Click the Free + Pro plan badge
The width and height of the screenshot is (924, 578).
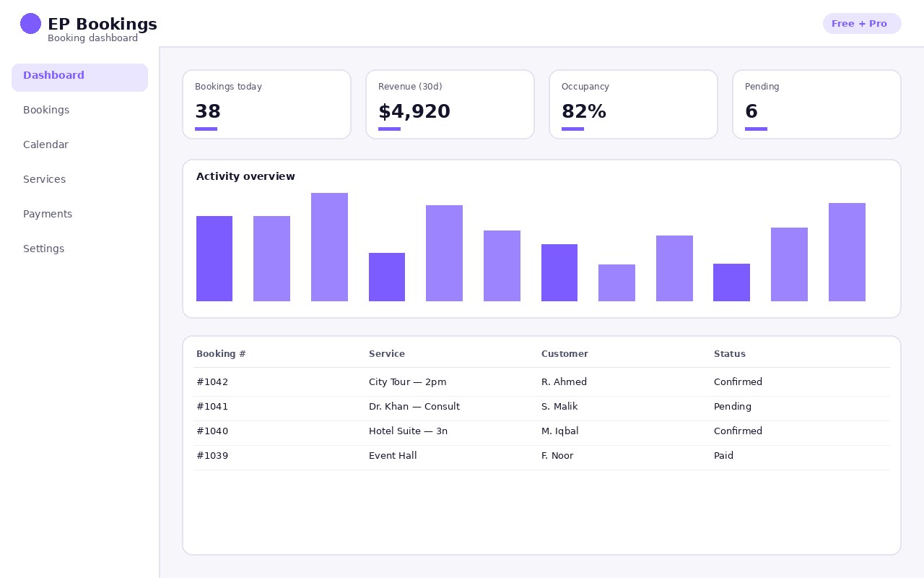862,23
